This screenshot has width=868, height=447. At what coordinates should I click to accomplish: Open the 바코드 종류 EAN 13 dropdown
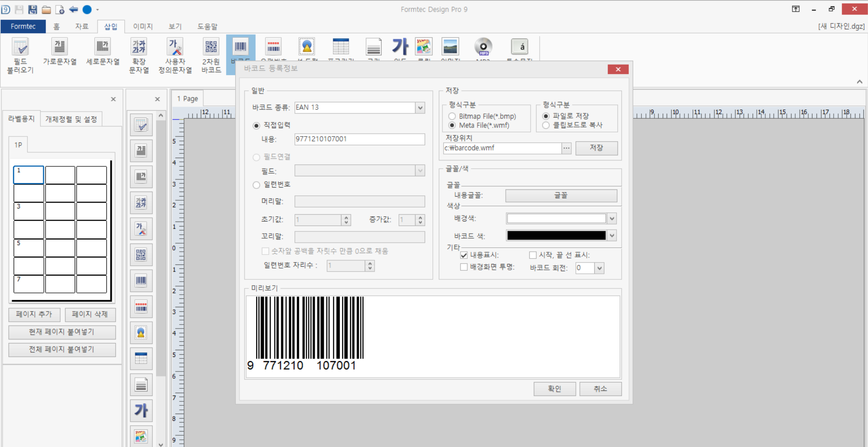(420, 108)
